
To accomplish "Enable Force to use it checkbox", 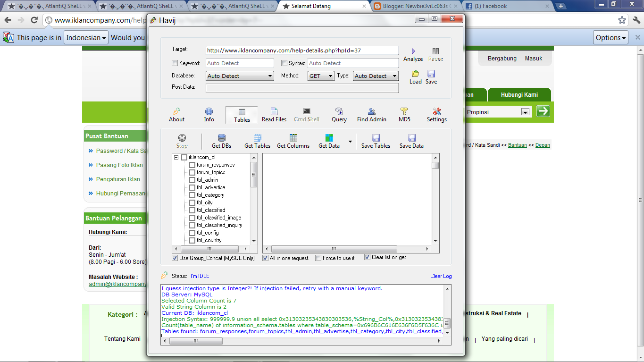I will (318, 258).
